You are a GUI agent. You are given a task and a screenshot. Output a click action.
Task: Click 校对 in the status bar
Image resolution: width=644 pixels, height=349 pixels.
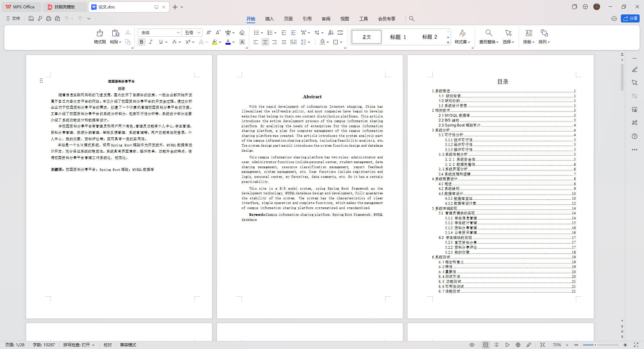point(107,345)
